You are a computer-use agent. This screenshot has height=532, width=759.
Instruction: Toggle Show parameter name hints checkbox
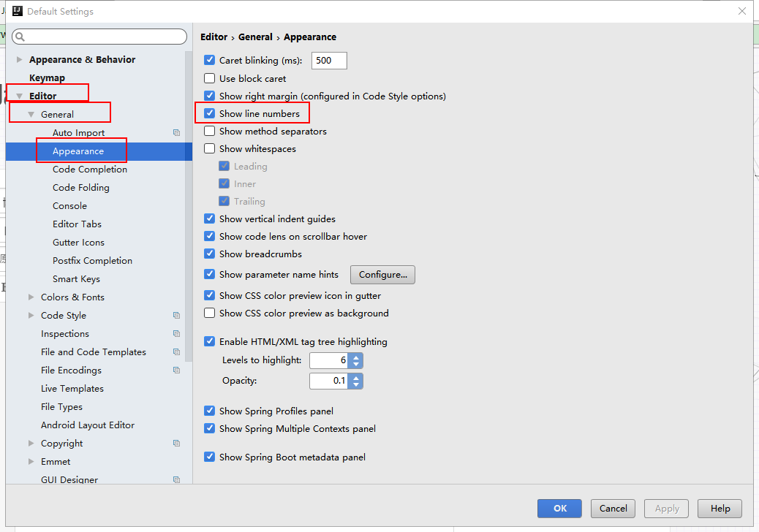210,274
